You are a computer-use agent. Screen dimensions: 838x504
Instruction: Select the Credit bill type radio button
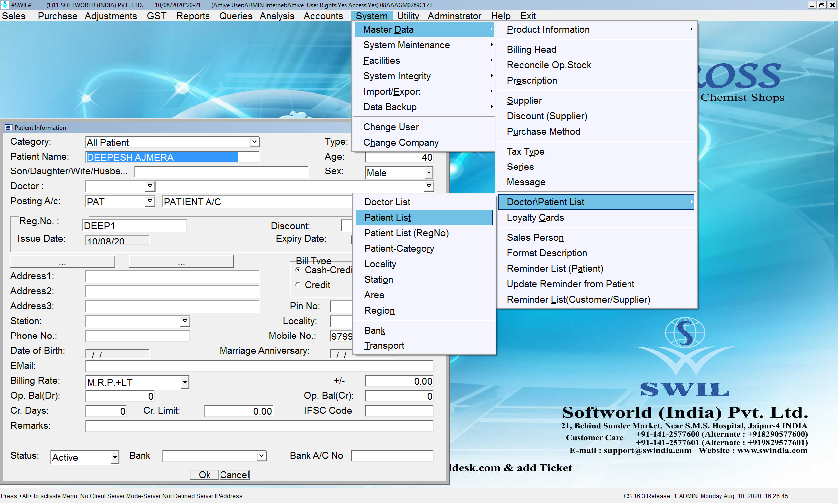(298, 285)
